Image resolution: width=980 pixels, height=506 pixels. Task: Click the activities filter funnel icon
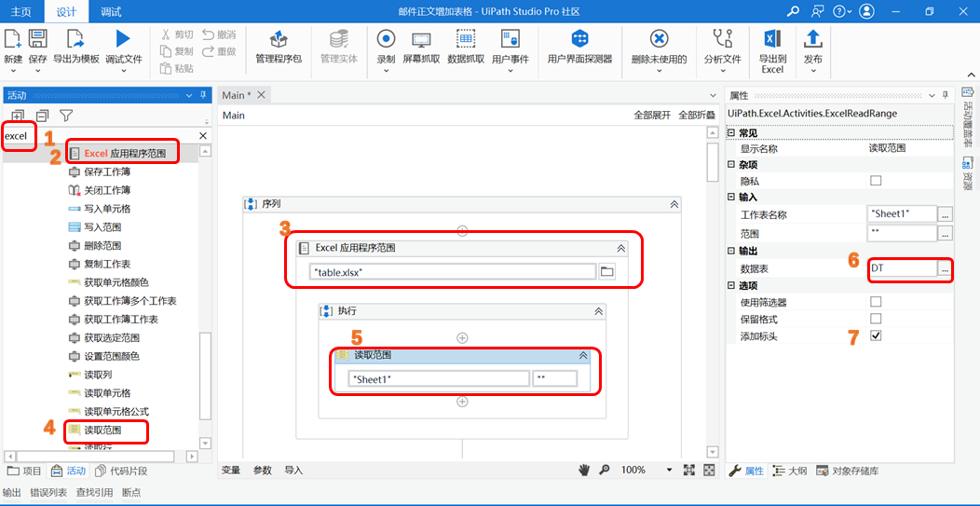[65, 116]
